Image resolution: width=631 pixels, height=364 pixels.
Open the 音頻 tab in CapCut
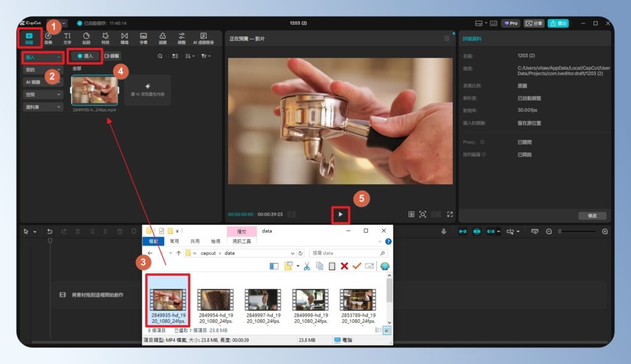(47, 38)
